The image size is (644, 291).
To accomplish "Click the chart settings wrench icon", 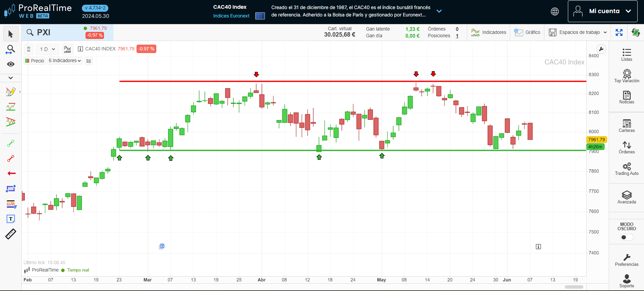I will [x=601, y=49].
